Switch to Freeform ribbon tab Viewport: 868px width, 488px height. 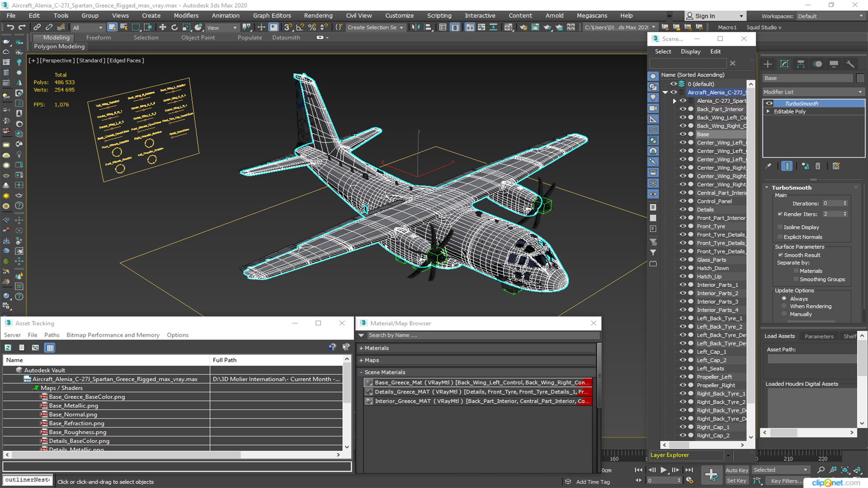[x=98, y=38]
